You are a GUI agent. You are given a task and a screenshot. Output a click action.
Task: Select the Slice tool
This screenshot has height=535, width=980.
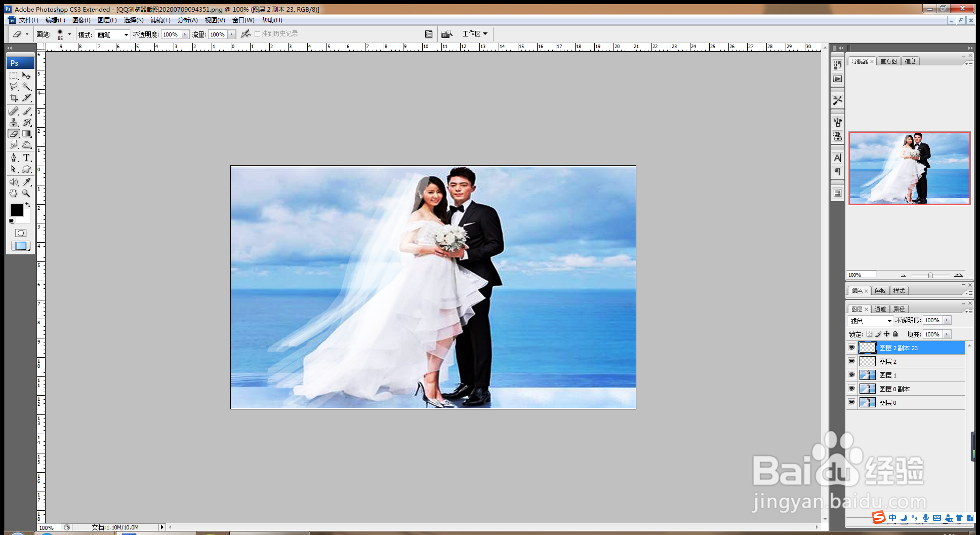[x=27, y=98]
